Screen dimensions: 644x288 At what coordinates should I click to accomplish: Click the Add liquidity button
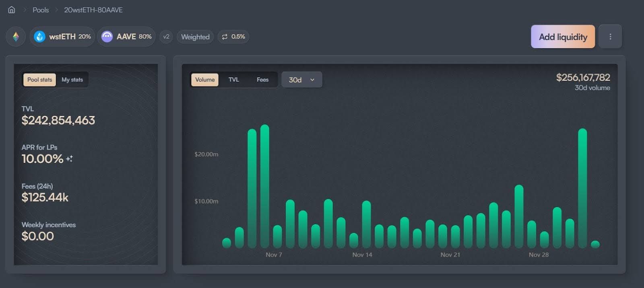click(563, 37)
